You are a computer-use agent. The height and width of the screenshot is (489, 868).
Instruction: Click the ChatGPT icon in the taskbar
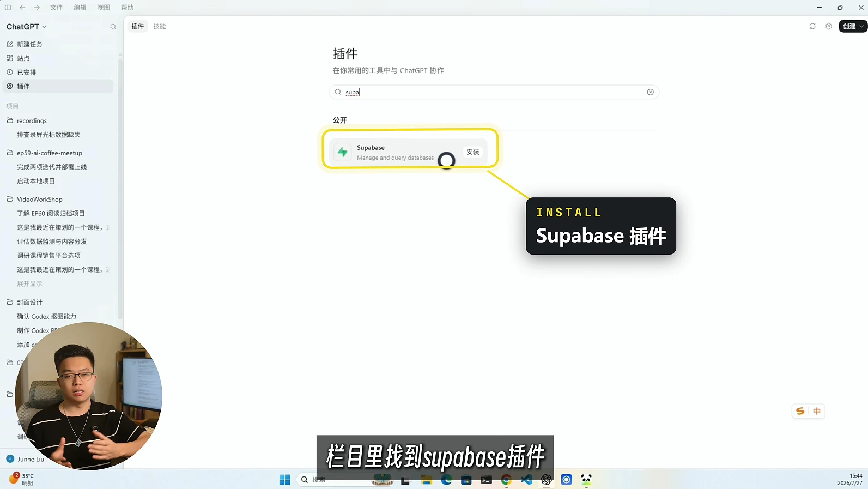tap(547, 480)
